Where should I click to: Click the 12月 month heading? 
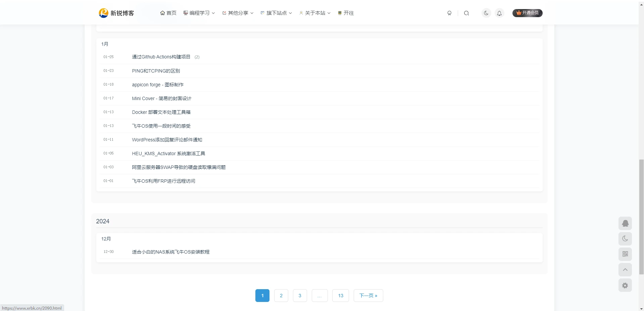coord(106,239)
